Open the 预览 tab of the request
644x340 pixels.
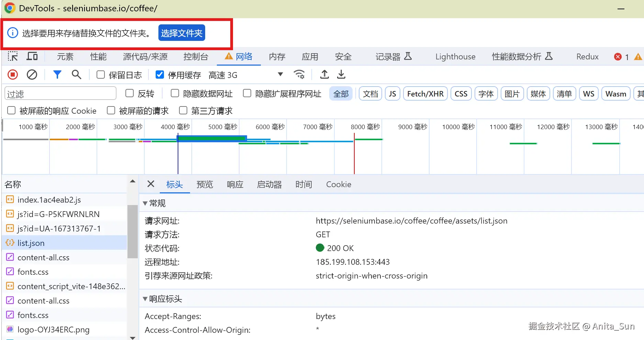point(205,184)
